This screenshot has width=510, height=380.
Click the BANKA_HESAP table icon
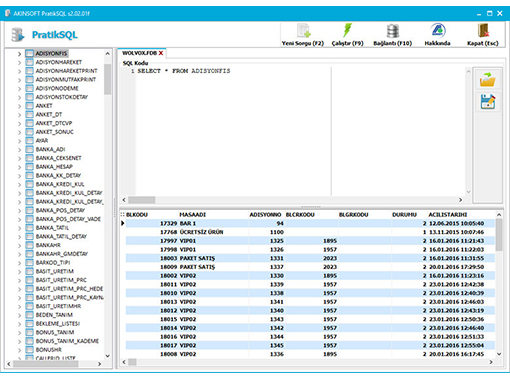(x=30, y=167)
